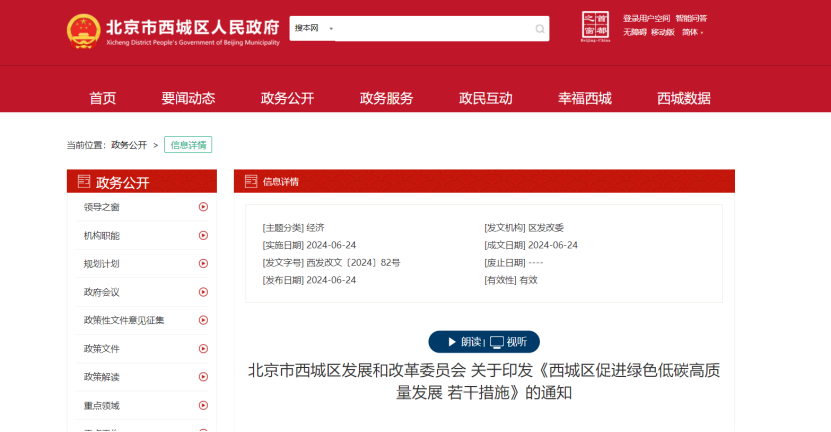Click the search magnifier icon
This screenshot has width=831, height=432.
pos(540,29)
